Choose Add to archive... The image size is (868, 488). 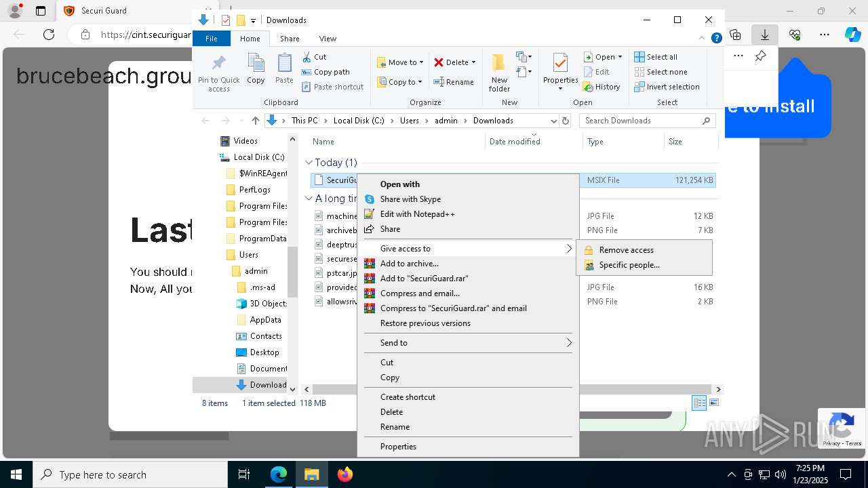pyautogui.click(x=468, y=264)
